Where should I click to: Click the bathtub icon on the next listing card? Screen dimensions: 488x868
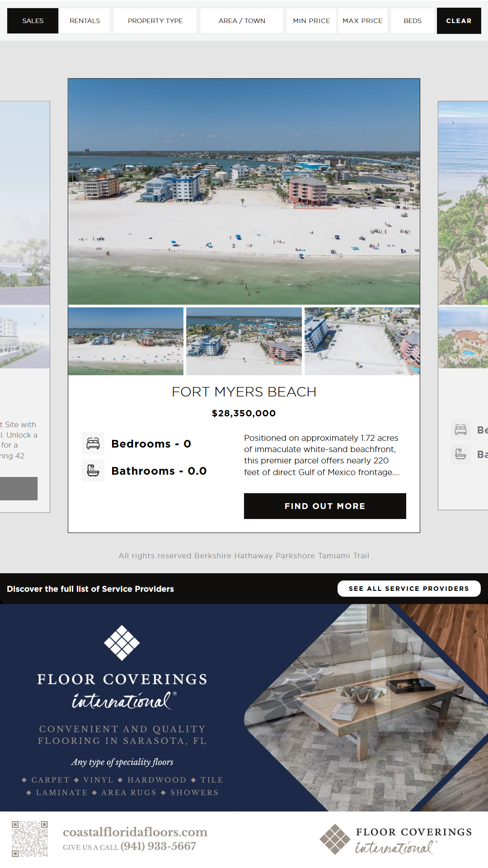461,454
